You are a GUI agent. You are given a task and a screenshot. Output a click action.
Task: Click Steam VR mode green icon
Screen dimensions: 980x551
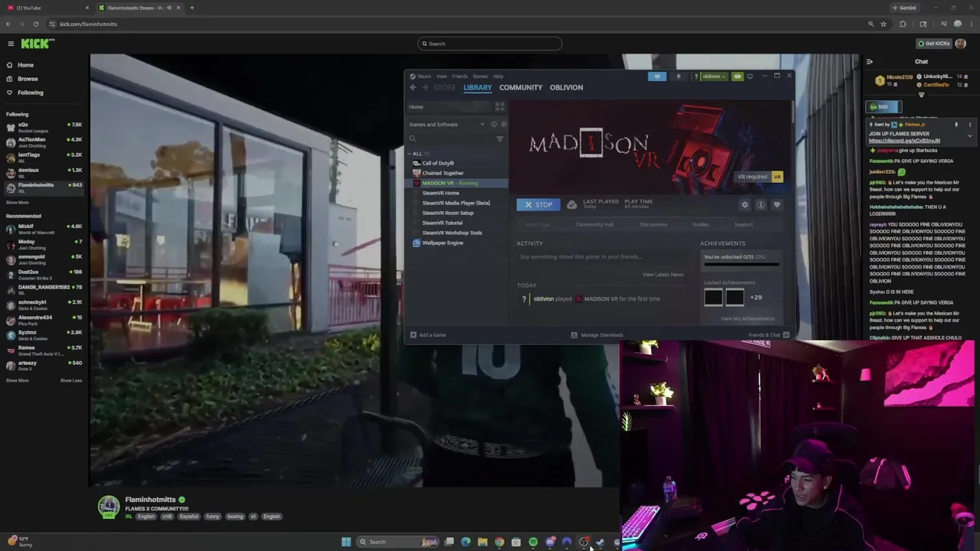click(737, 77)
